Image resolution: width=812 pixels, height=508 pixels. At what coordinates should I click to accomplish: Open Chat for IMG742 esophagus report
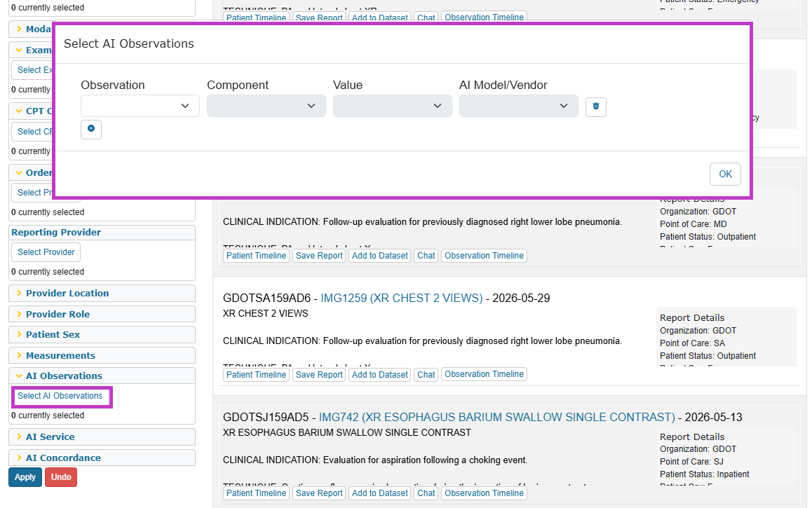426,493
